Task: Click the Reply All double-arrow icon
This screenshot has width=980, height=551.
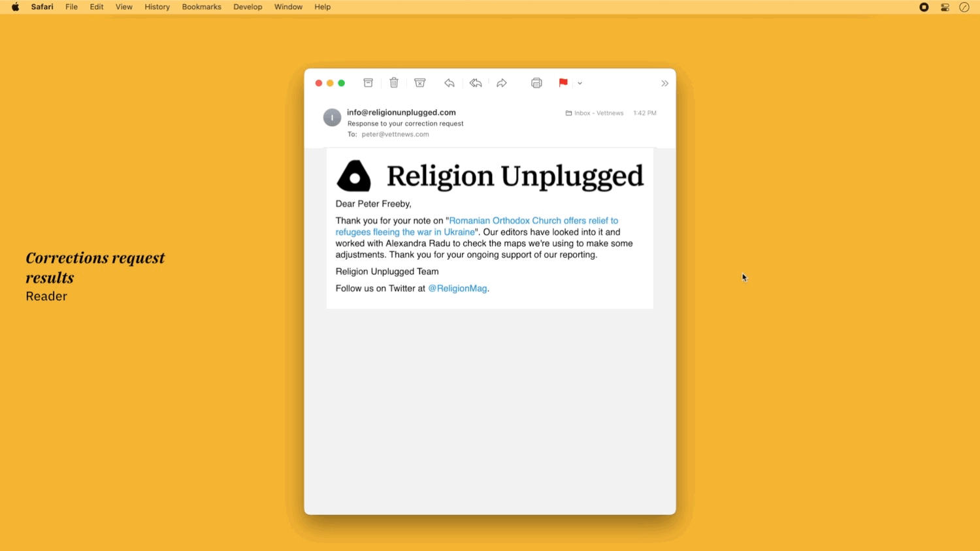Action: [x=476, y=83]
